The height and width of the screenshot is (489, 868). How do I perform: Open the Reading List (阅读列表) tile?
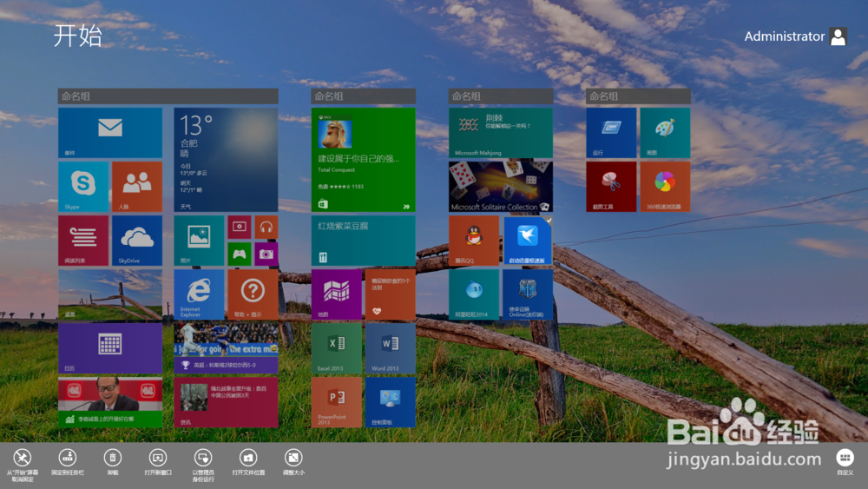83,241
